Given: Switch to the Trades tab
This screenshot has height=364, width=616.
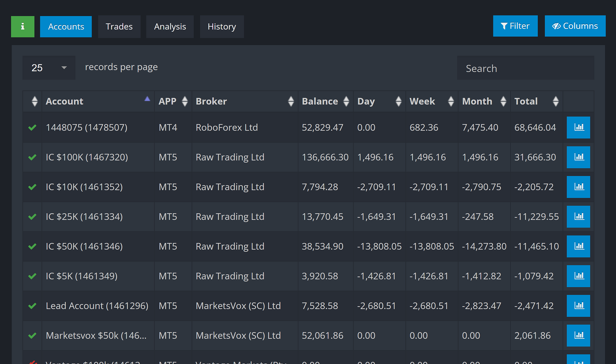Looking at the screenshot, I should point(119,26).
